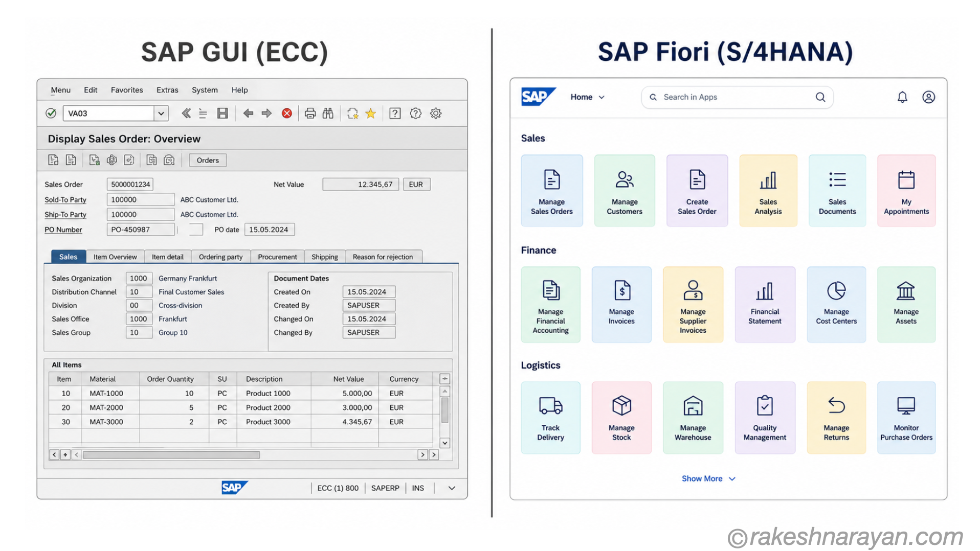Open the Edit menu
Viewport: 980px width, 551px height.
click(x=91, y=90)
